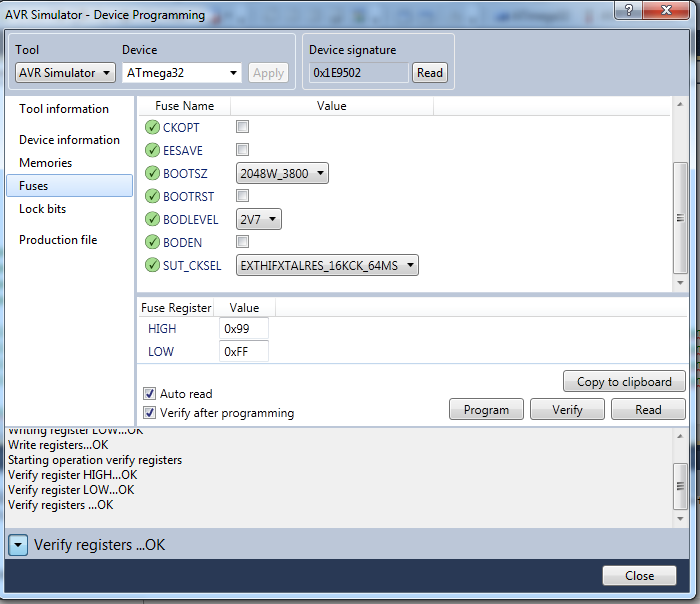Image resolution: width=700 pixels, height=604 pixels.
Task: Click log line 'Verify register HIGH...OK'
Action: [x=73, y=475]
